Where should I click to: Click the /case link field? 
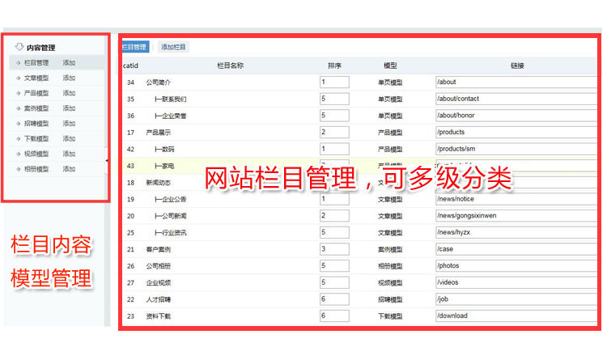pyautogui.click(x=516, y=248)
